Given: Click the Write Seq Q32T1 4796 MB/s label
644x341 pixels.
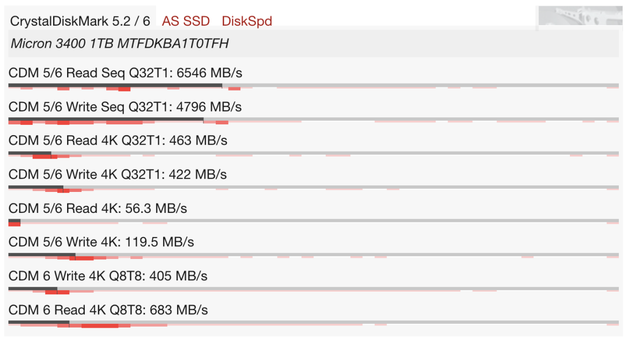Looking at the screenshot, I should 125,107.
